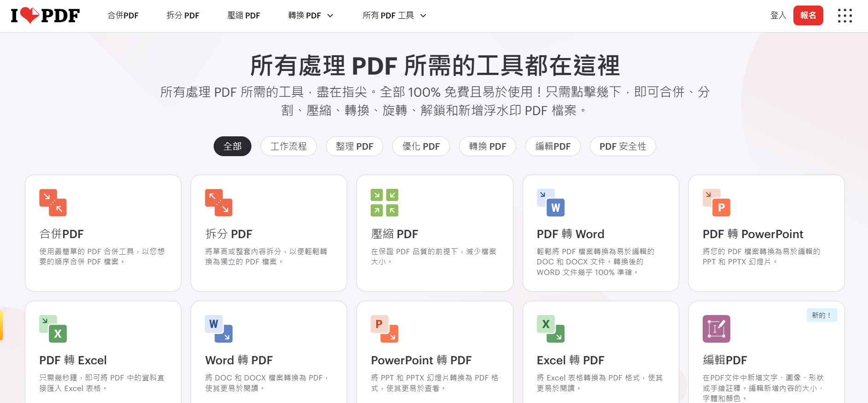Open 拆分 PDF in the top navigation

[x=183, y=16]
